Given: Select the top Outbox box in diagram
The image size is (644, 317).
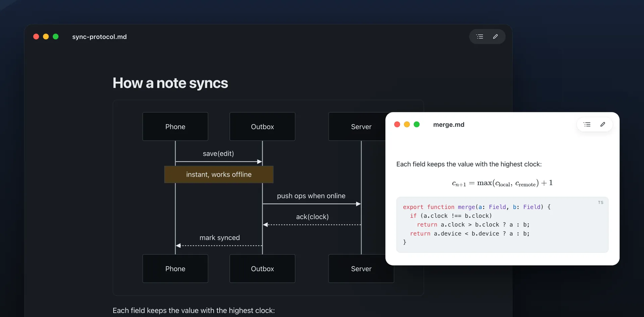Looking at the screenshot, I should pos(262,126).
